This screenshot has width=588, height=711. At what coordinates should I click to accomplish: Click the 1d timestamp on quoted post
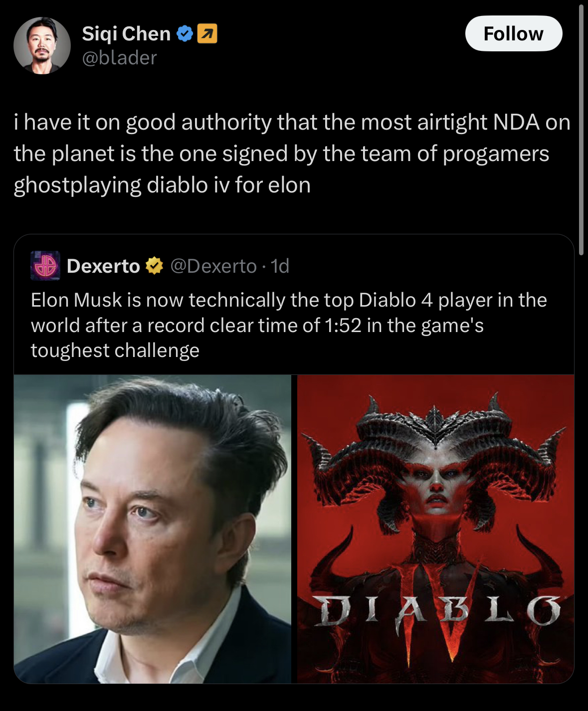280,266
